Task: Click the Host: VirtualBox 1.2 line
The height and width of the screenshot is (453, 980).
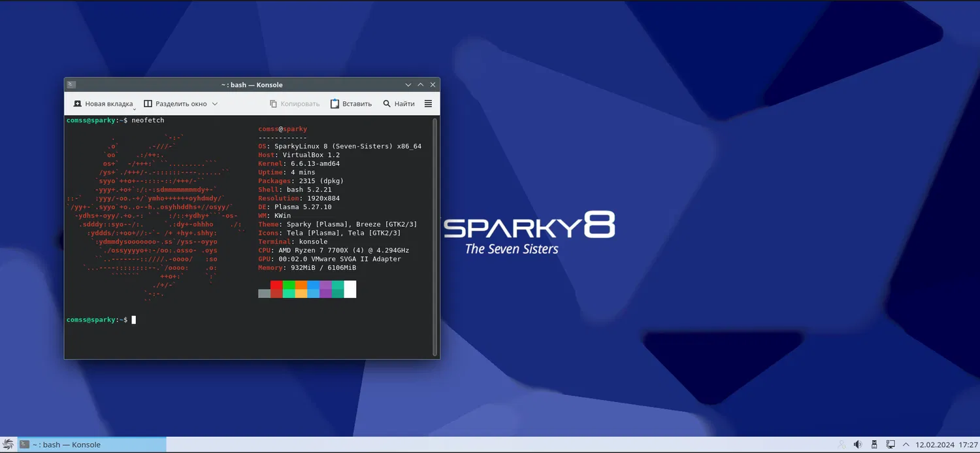Action: pyautogui.click(x=299, y=155)
